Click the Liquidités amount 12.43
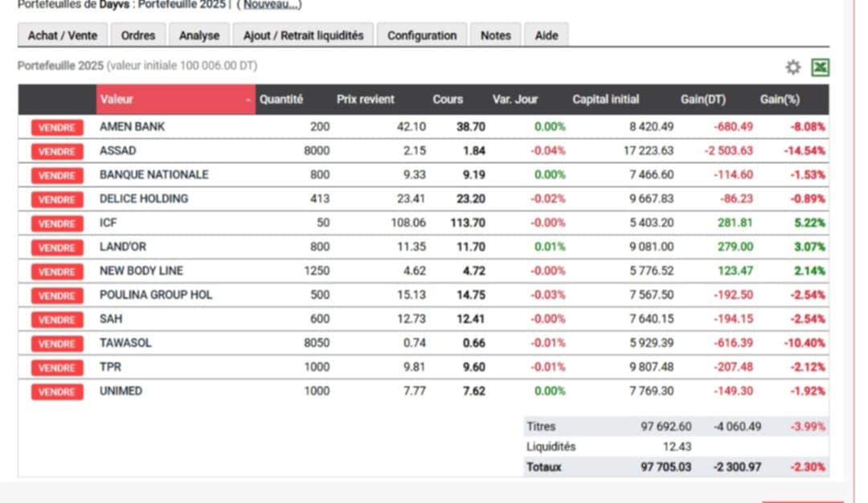Viewport: 868px width, 503px height. tap(677, 447)
